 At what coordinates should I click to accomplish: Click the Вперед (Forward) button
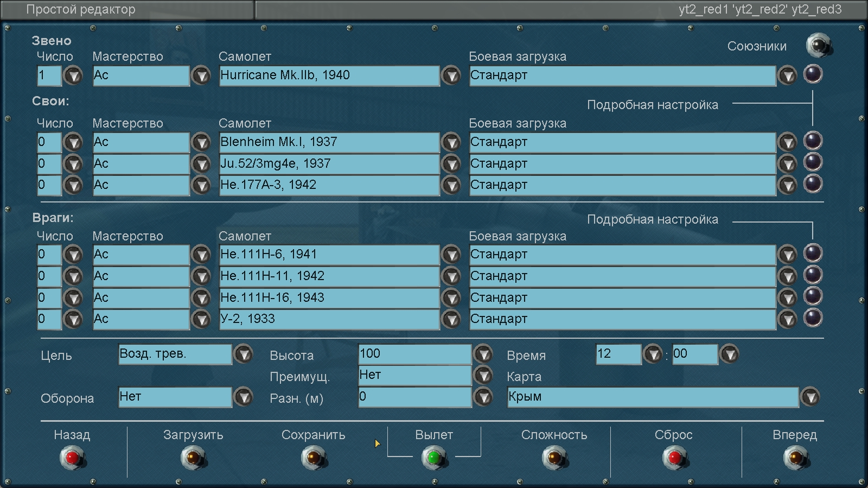tap(795, 458)
